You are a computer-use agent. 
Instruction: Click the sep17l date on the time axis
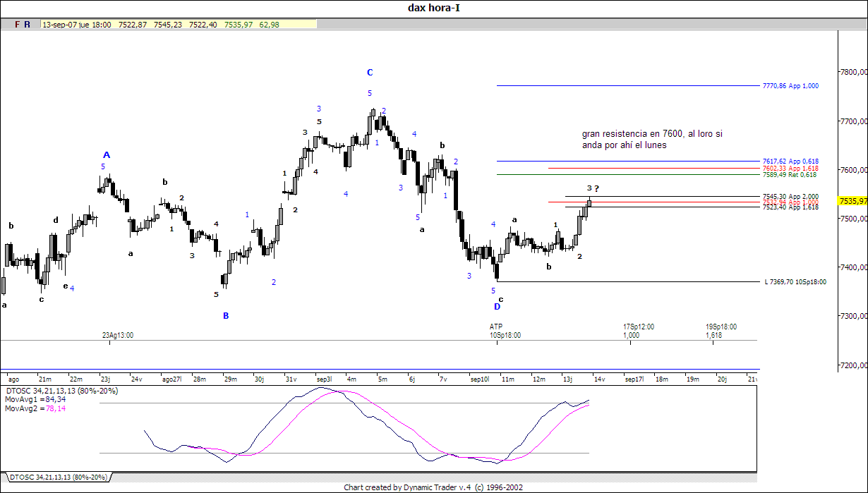(634, 379)
